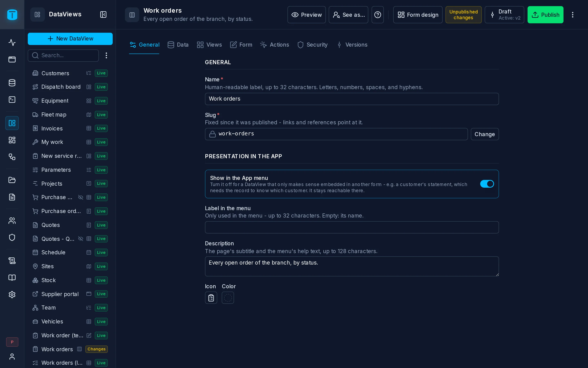Image resolution: width=588 pixels, height=368 pixels.
Task: Select Supplier portal in the list
Action: tap(70, 294)
